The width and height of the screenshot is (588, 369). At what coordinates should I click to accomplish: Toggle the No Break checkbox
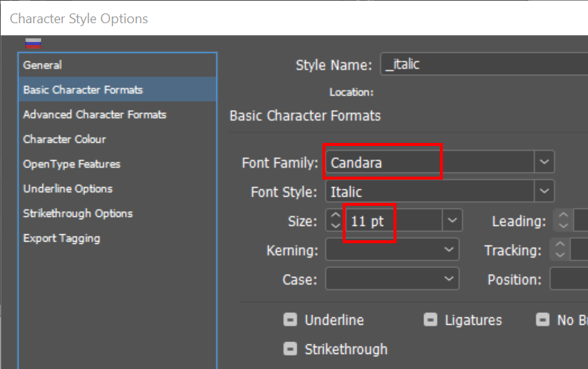pos(542,320)
